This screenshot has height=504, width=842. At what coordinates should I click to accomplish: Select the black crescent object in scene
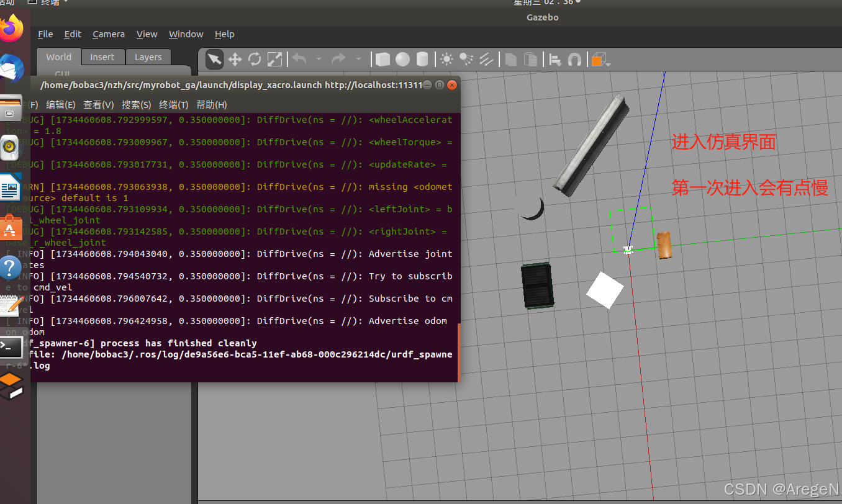pos(532,209)
